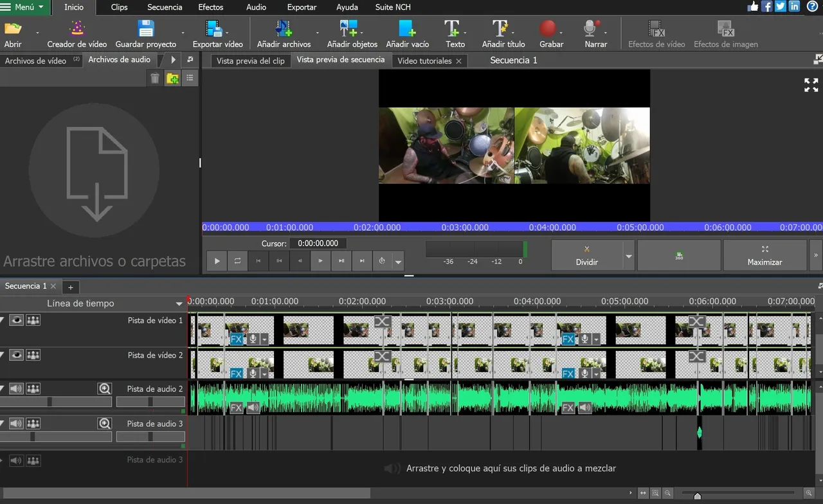Open the arrow beside Guardar proyecto
The height and width of the screenshot is (504, 823).
point(183,32)
